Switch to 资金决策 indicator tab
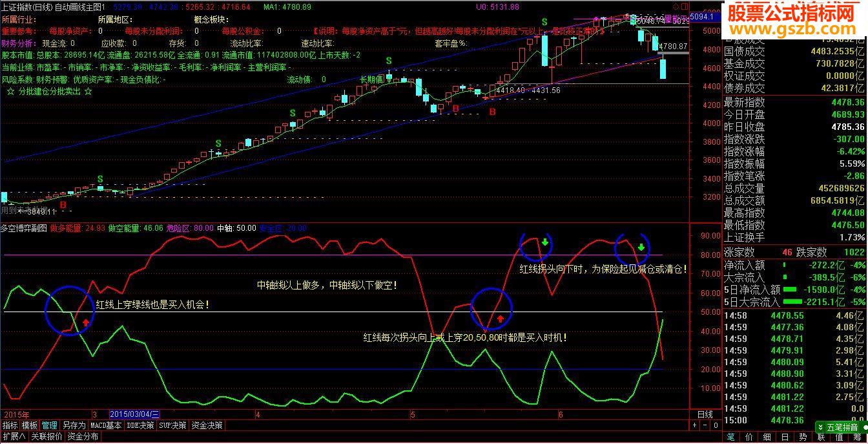Screen dimensions: 868x444 coord(207,425)
